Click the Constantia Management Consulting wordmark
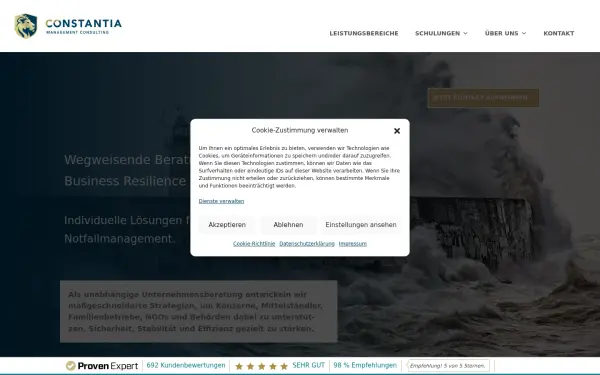 (x=83, y=26)
